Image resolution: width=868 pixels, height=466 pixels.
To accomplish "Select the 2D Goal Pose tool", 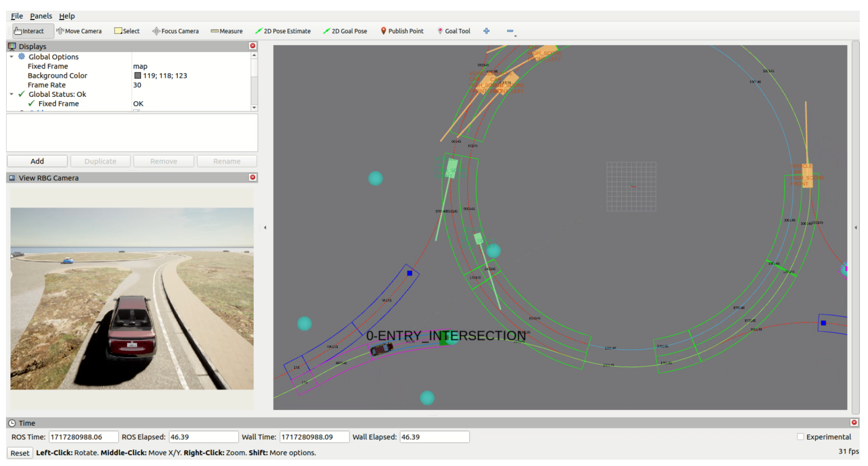I will [x=345, y=31].
